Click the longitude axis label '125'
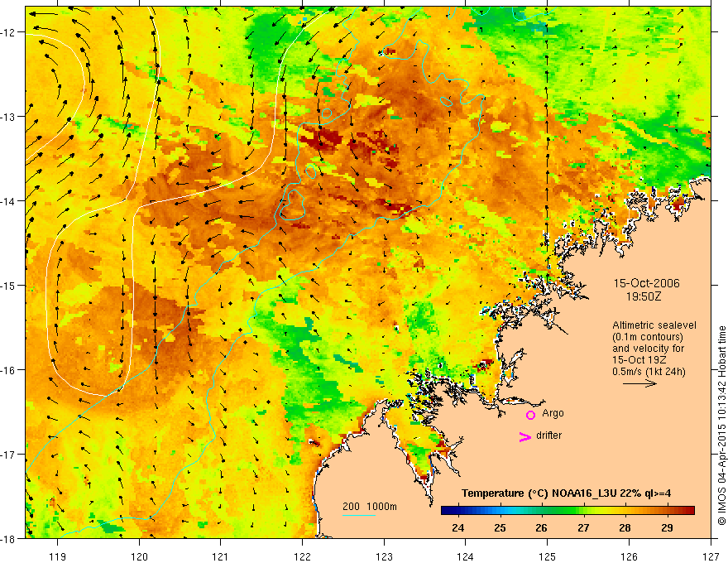This screenshot has width=728, height=563. click(x=548, y=556)
